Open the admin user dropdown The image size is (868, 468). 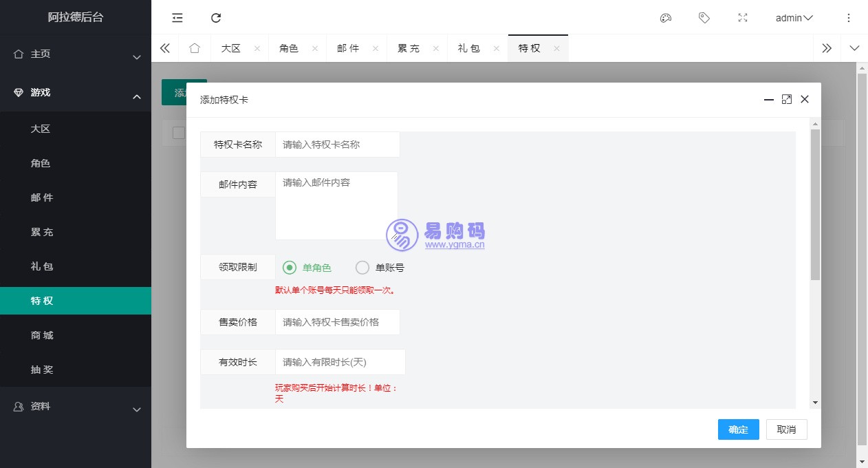point(794,18)
